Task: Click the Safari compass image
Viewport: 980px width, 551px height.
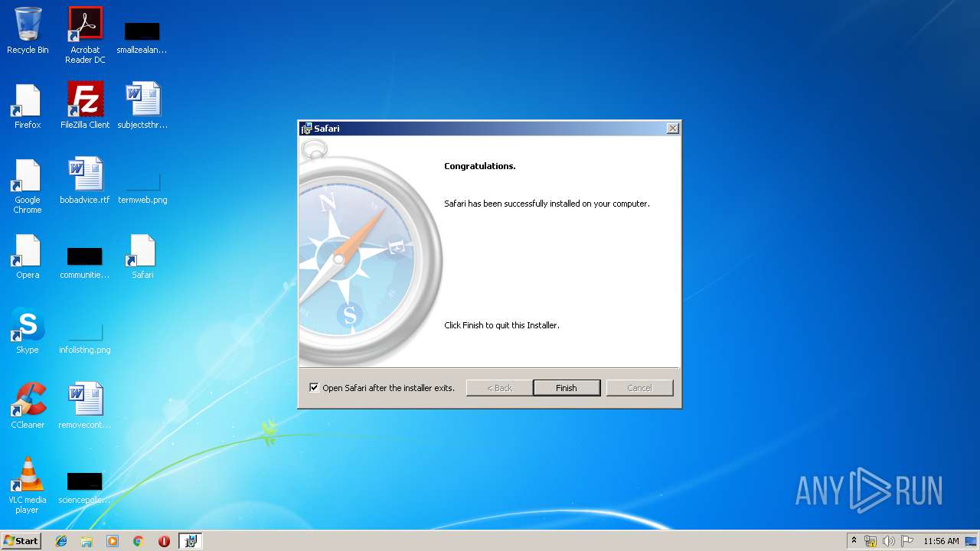Action: 371,253
